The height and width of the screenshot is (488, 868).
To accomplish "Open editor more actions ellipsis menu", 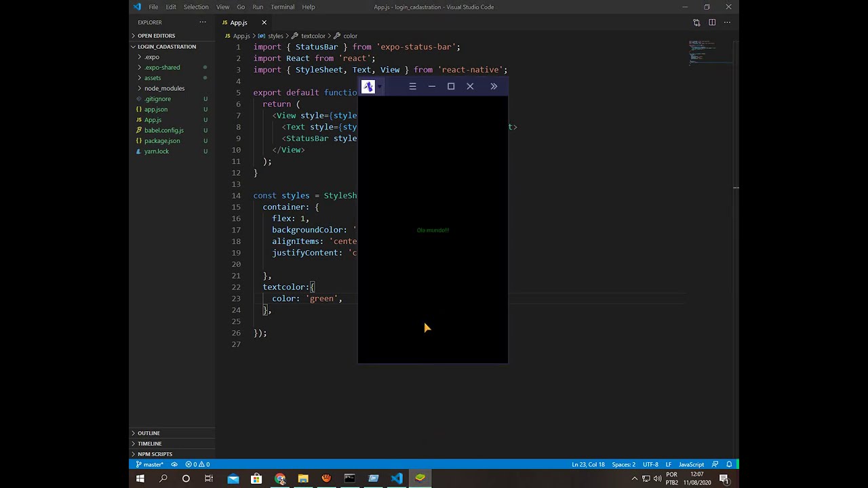I will (x=727, y=22).
